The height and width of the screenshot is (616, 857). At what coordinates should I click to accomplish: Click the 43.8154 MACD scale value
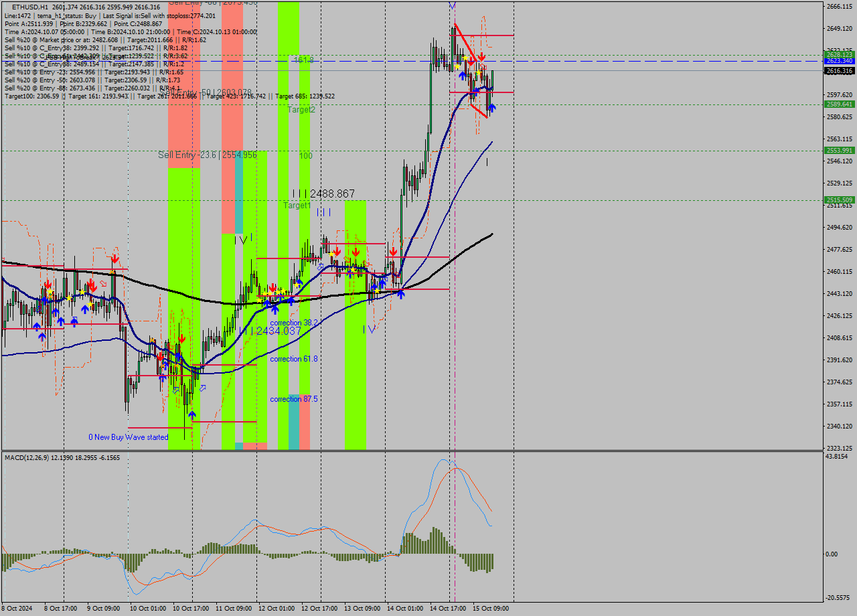coord(838,457)
